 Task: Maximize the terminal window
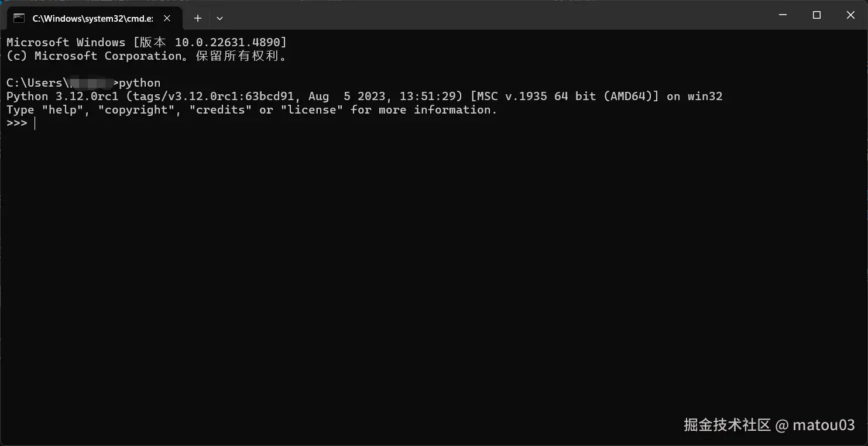coord(817,15)
